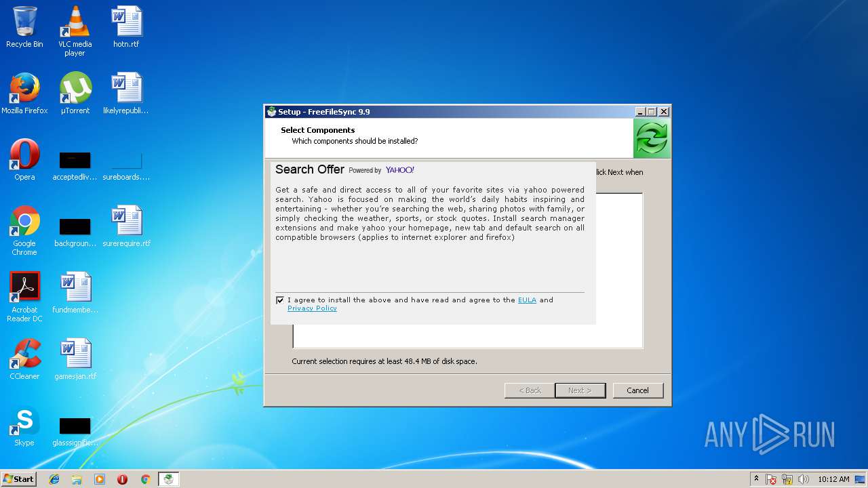Open the Recycle Bin desktop icon
The width and height of the screenshot is (868, 488).
pyautogui.click(x=24, y=27)
